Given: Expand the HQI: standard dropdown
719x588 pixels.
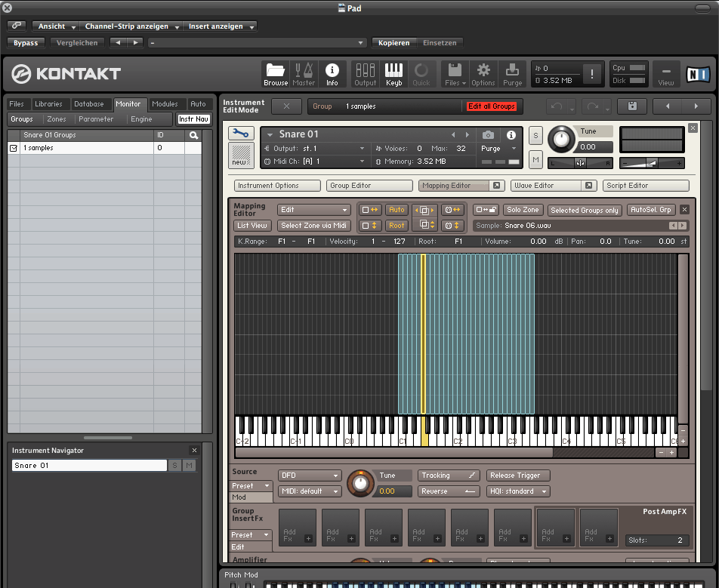Looking at the screenshot, I should coord(517,491).
